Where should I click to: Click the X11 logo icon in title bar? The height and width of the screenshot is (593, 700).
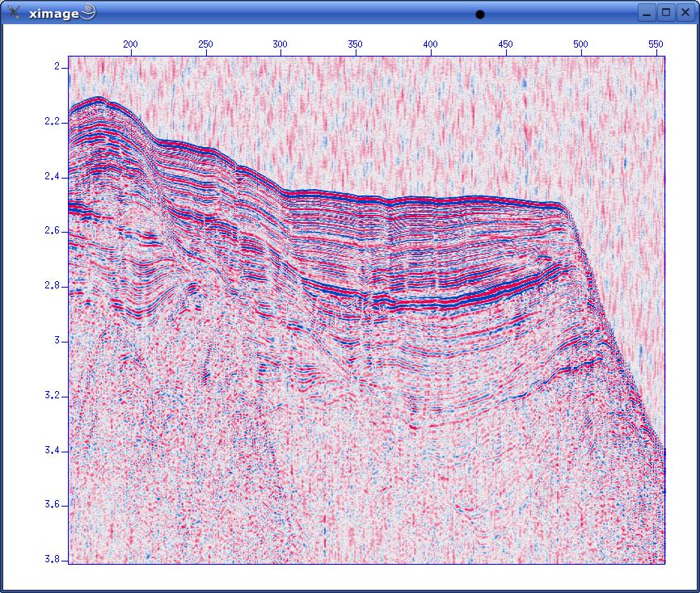[x=14, y=12]
